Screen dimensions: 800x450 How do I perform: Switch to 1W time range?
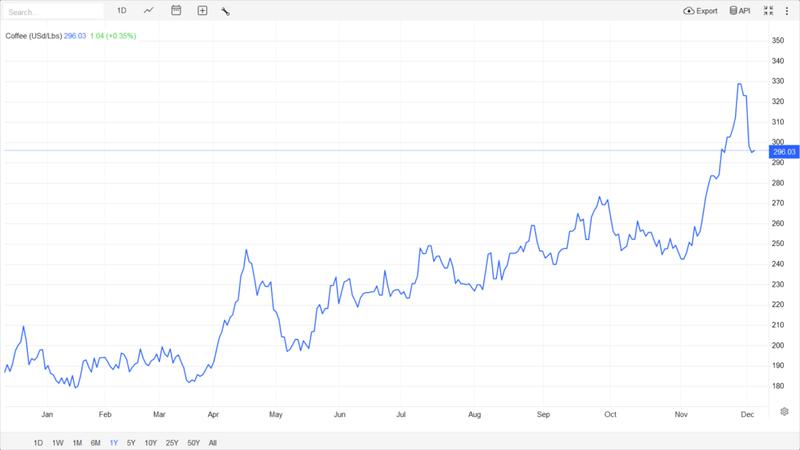pos(57,442)
